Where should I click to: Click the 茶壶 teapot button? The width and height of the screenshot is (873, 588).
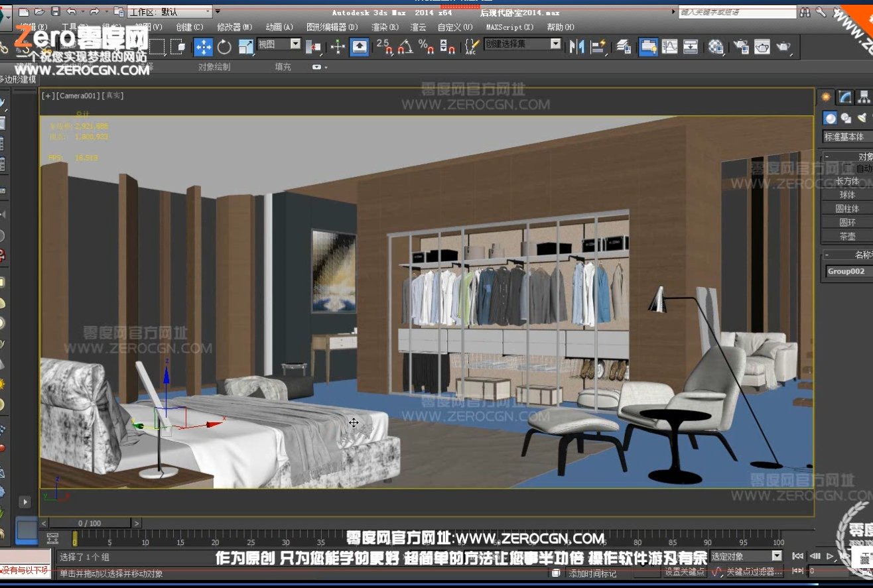[847, 236]
